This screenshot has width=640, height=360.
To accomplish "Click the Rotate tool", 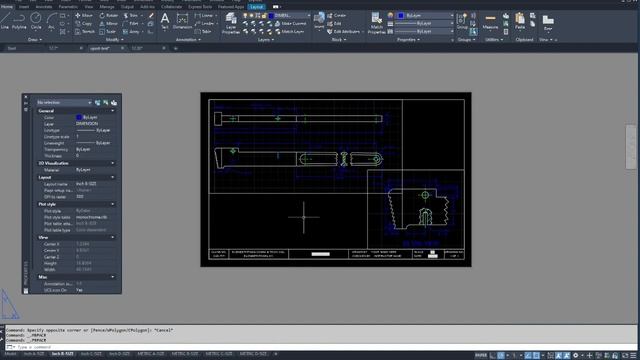I will point(109,16).
